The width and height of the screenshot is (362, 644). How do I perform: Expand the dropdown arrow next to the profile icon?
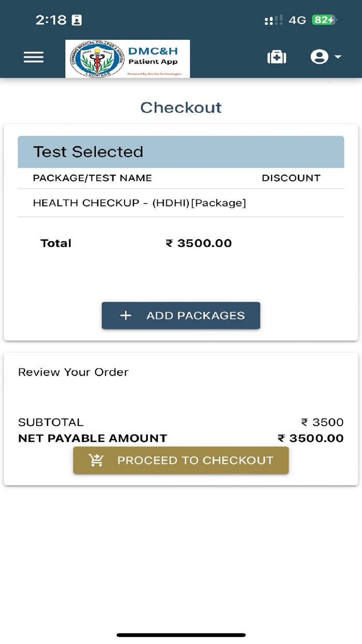coord(337,58)
